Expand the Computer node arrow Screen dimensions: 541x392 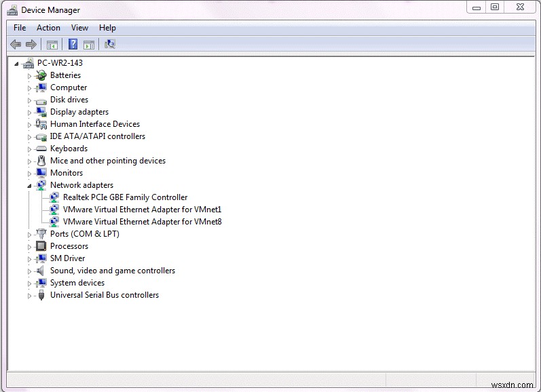coord(29,88)
